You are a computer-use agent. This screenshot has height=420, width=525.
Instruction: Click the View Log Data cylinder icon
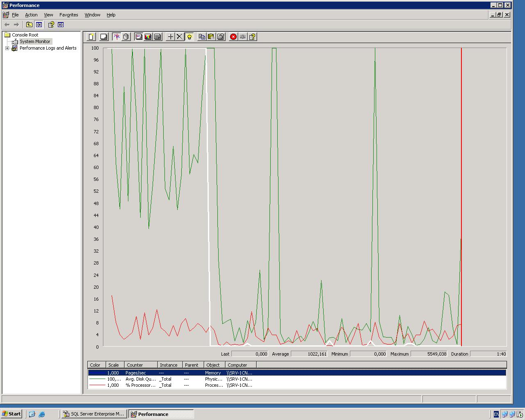pos(126,37)
